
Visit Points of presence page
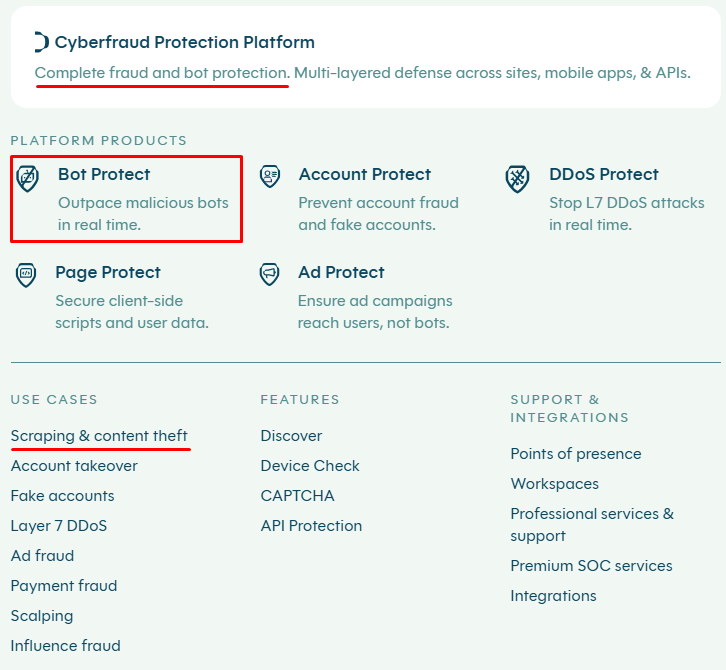pyautogui.click(x=576, y=454)
